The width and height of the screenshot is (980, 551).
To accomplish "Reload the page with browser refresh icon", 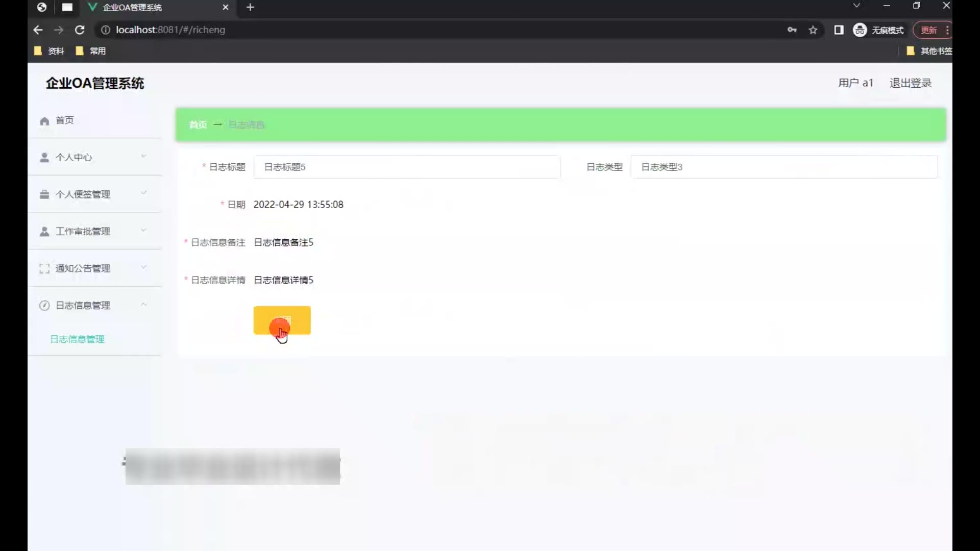I will coord(80,30).
